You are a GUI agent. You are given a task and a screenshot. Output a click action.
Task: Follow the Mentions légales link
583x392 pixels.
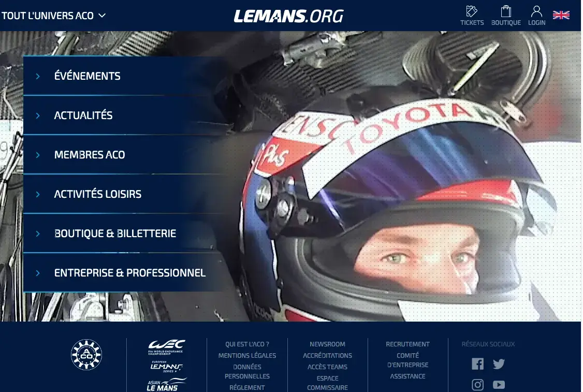click(x=247, y=356)
